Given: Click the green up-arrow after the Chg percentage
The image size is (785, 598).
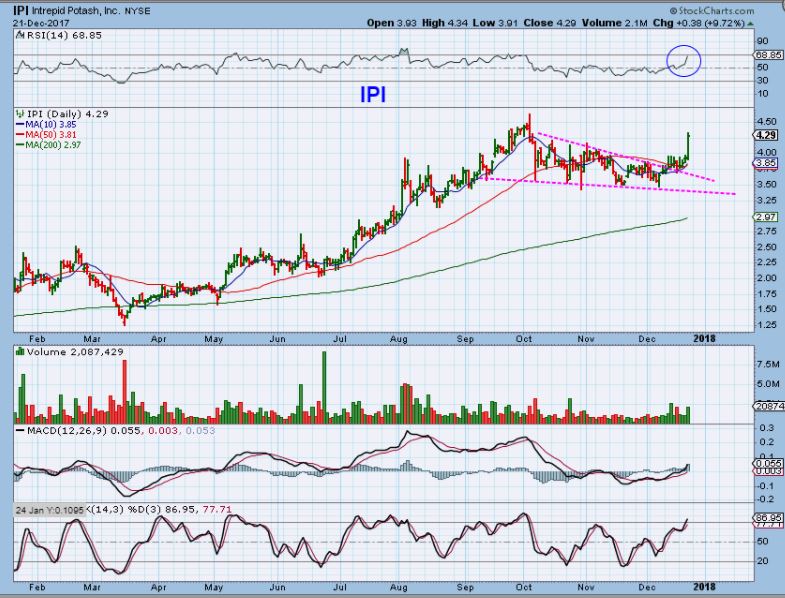Looking at the screenshot, I should 750,24.
